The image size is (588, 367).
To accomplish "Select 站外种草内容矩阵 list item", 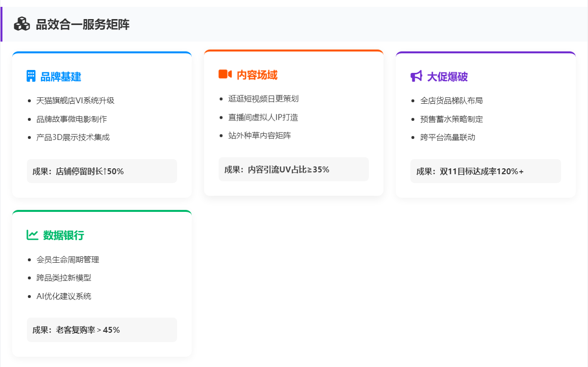I will point(259,136).
